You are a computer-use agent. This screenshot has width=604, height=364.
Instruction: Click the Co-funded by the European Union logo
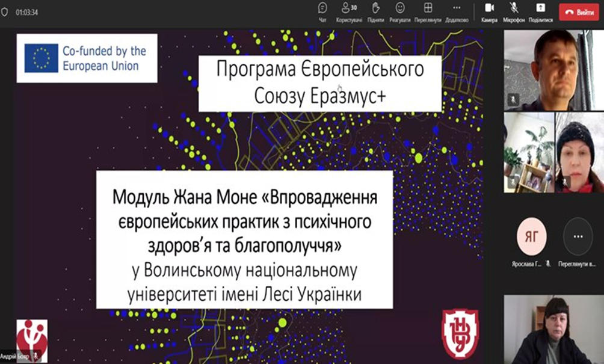[x=87, y=58]
